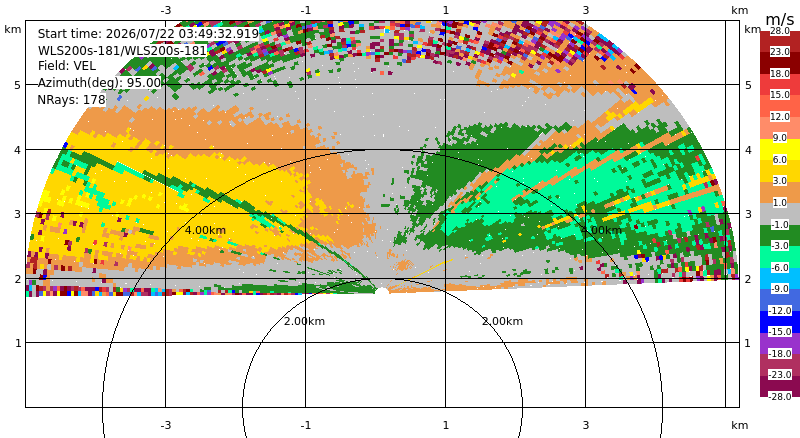
Task: Click the top axis tick label 3
Action: [586, 10]
